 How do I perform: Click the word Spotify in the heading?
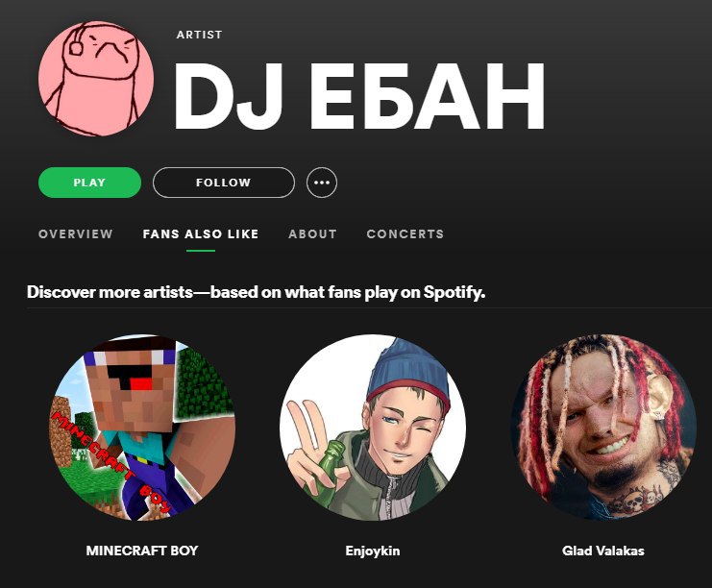[x=454, y=292]
